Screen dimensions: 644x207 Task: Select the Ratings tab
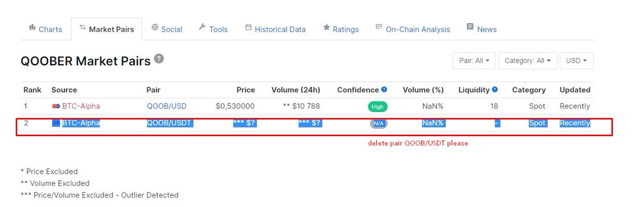point(341,29)
